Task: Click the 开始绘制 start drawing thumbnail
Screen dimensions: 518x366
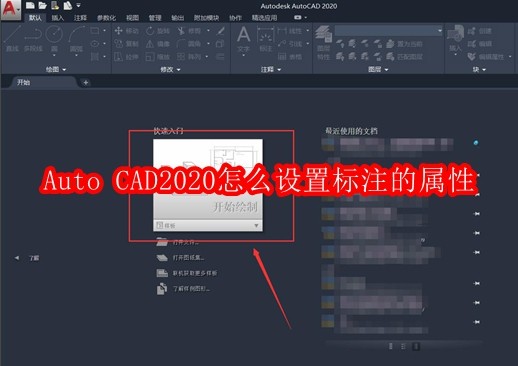Action: click(208, 179)
